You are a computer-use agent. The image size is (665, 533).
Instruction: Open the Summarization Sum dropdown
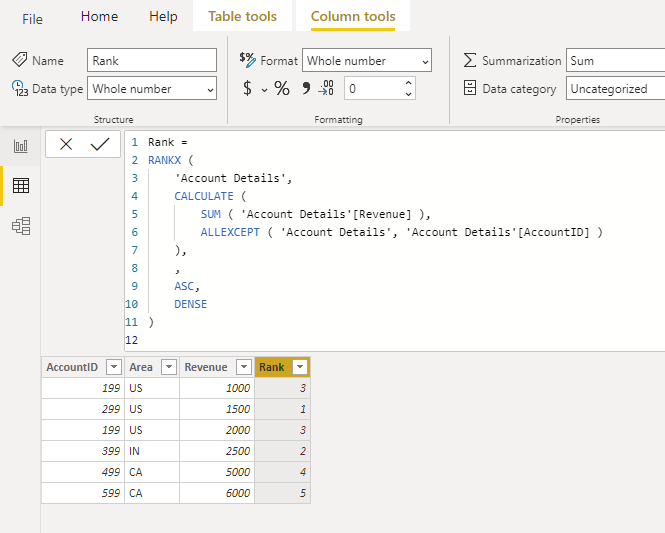(x=615, y=60)
